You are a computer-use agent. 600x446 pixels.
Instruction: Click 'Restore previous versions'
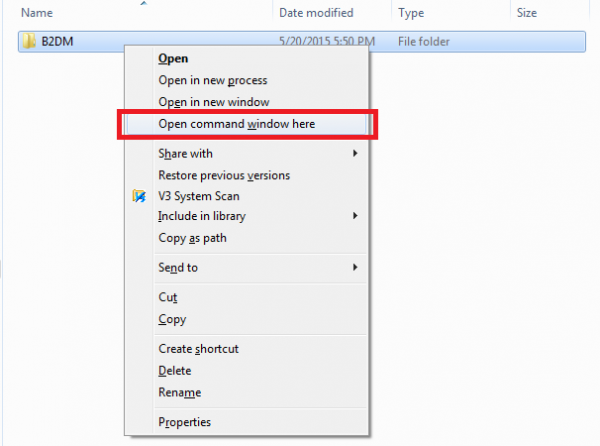coord(223,175)
